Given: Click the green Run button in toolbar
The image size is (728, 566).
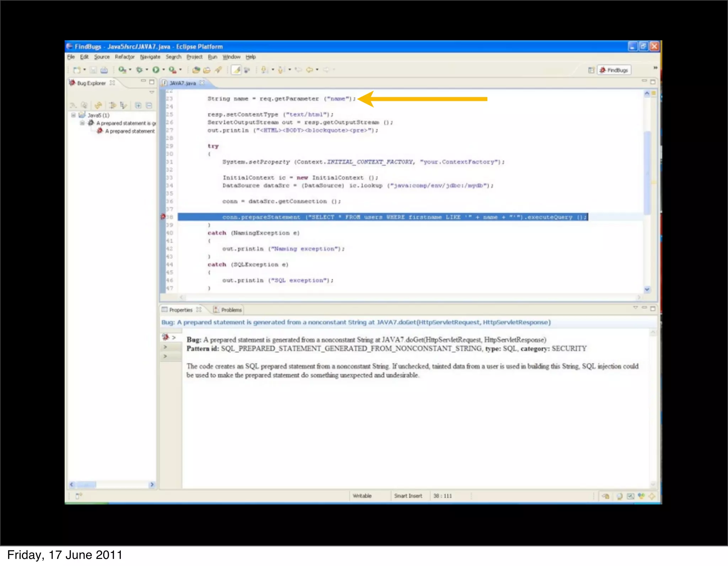Looking at the screenshot, I should click(x=156, y=70).
